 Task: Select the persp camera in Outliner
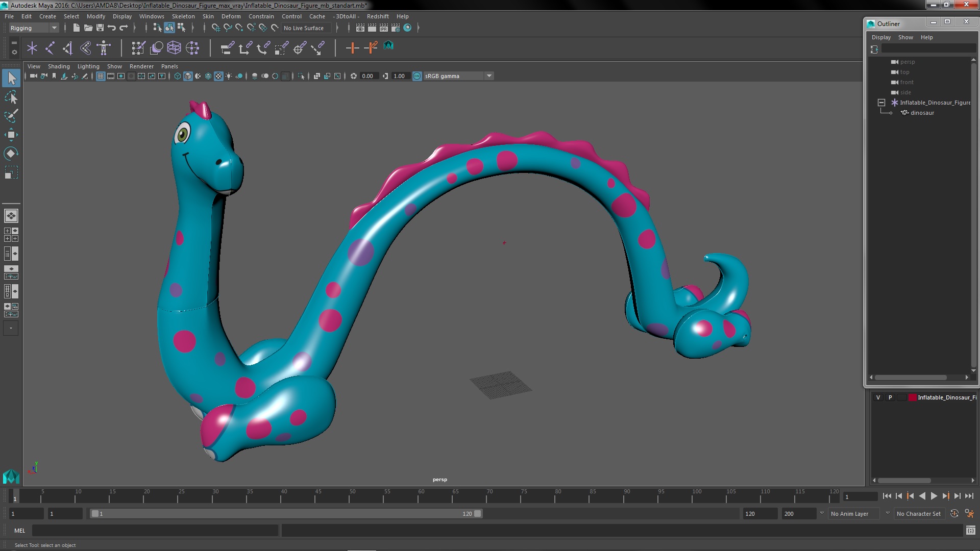(x=907, y=62)
